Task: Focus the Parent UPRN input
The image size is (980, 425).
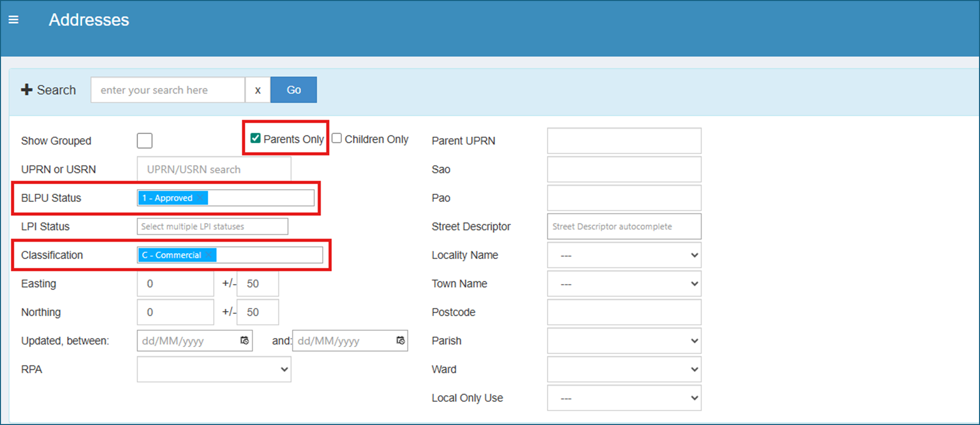Action: pos(624,141)
